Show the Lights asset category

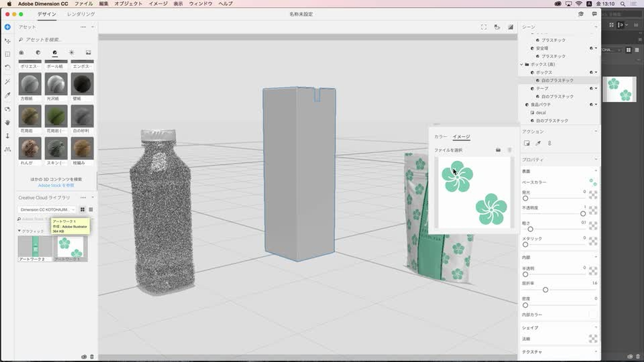(71, 53)
